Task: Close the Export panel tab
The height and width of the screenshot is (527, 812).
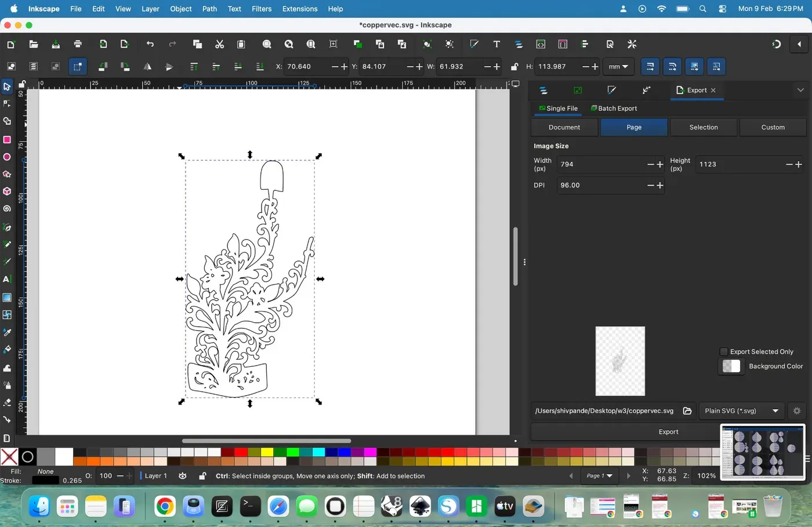Action: (x=713, y=91)
